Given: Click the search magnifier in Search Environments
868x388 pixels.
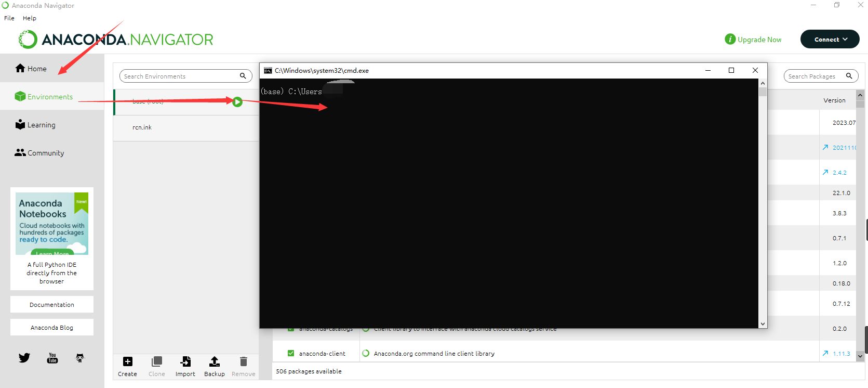Looking at the screenshot, I should click(243, 76).
